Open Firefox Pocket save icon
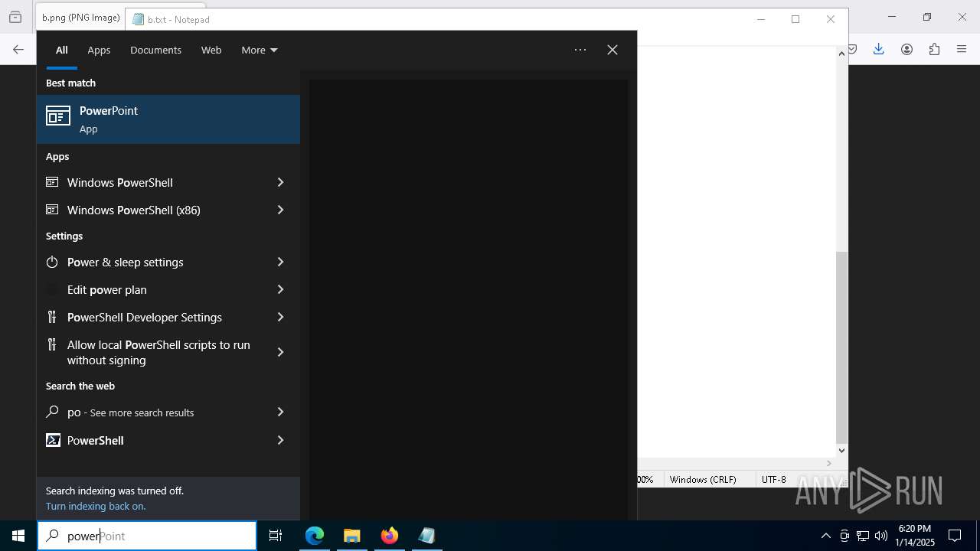The height and width of the screenshot is (551, 980). coord(851,49)
